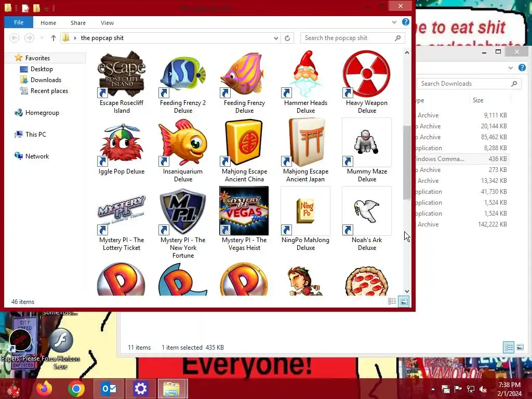The image size is (532, 399).
Task: Open Downloads window help icon
Action: pos(522,68)
